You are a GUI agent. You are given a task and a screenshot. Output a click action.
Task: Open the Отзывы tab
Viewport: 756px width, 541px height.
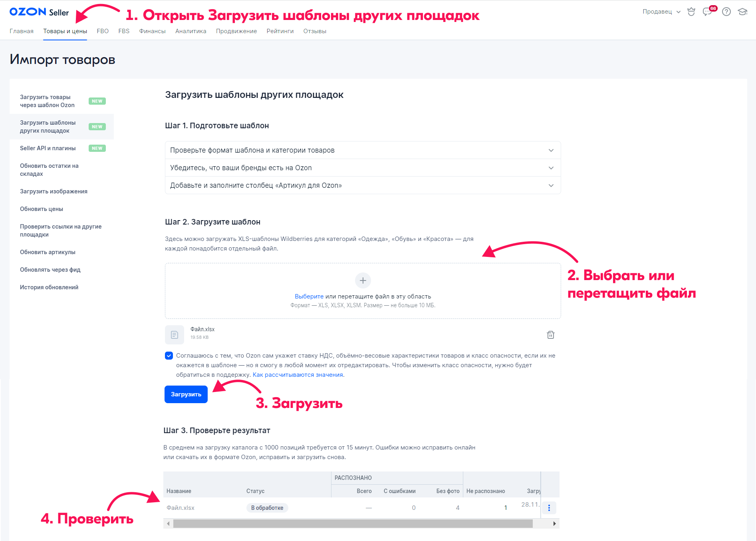[315, 31]
